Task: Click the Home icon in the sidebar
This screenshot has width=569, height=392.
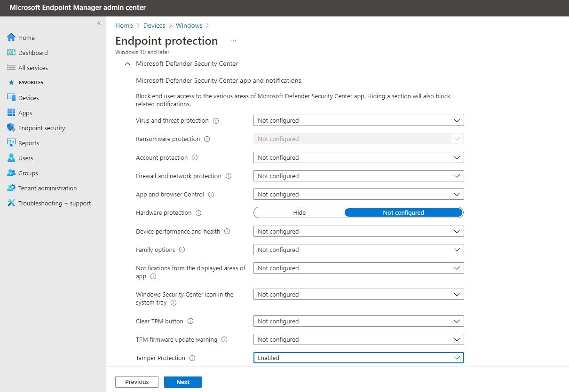Action: 11,38
